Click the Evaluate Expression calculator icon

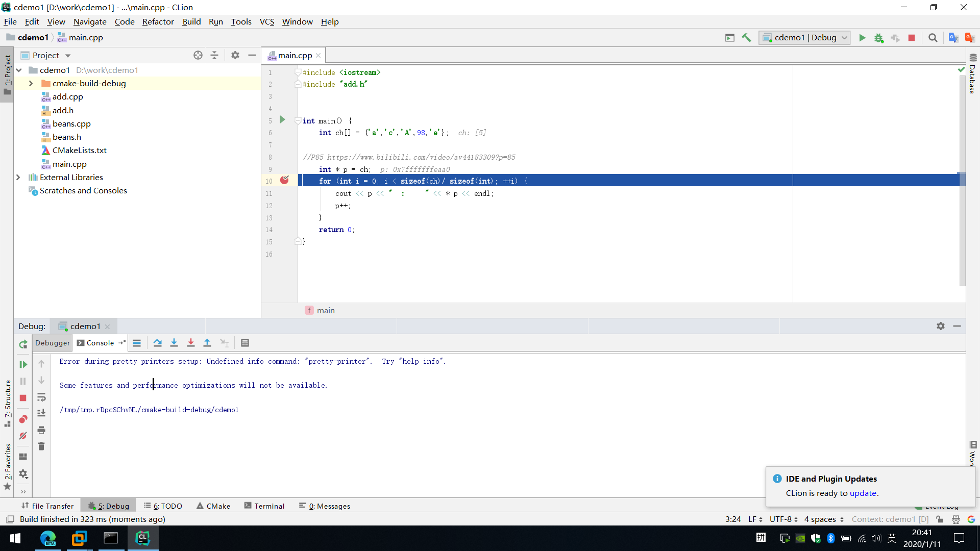(x=245, y=343)
